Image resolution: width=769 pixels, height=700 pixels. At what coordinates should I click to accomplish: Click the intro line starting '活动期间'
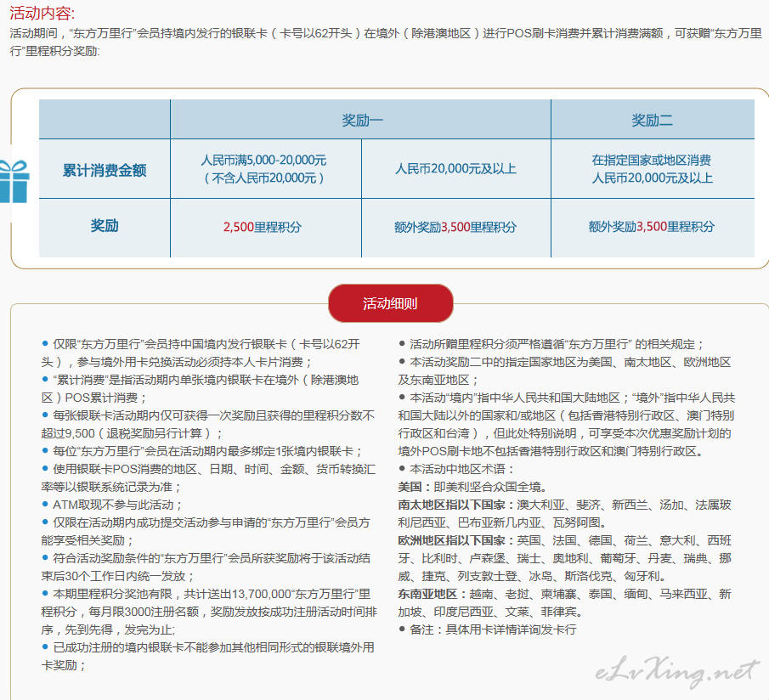(x=386, y=33)
